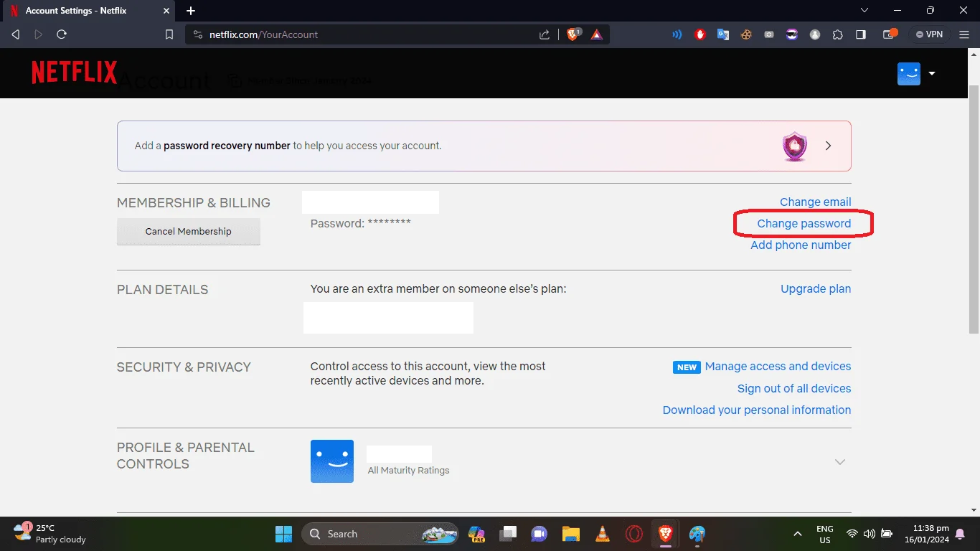Open site settings icon in address bar
The width and height of the screenshot is (980, 551).
(x=198, y=34)
